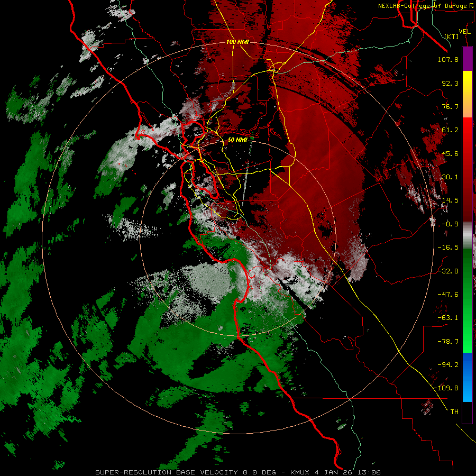Click the 14.5 legend value
The height and width of the screenshot is (476, 476).
[x=450, y=200]
